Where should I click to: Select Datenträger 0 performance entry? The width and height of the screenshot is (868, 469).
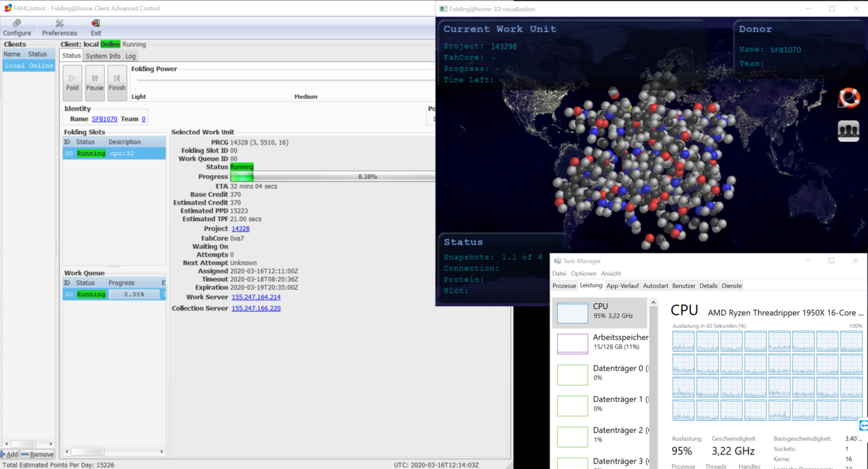[600, 374]
